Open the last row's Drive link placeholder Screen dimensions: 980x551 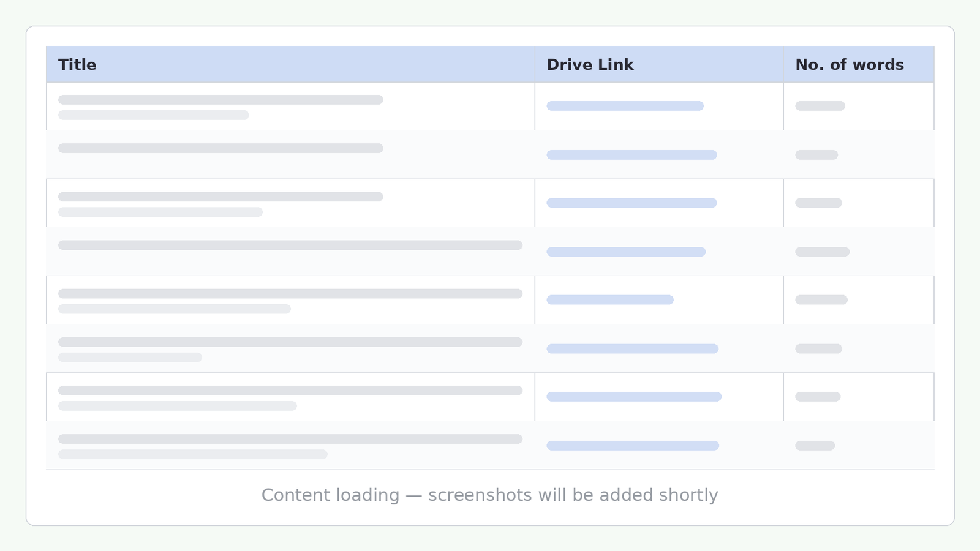click(633, 446)
